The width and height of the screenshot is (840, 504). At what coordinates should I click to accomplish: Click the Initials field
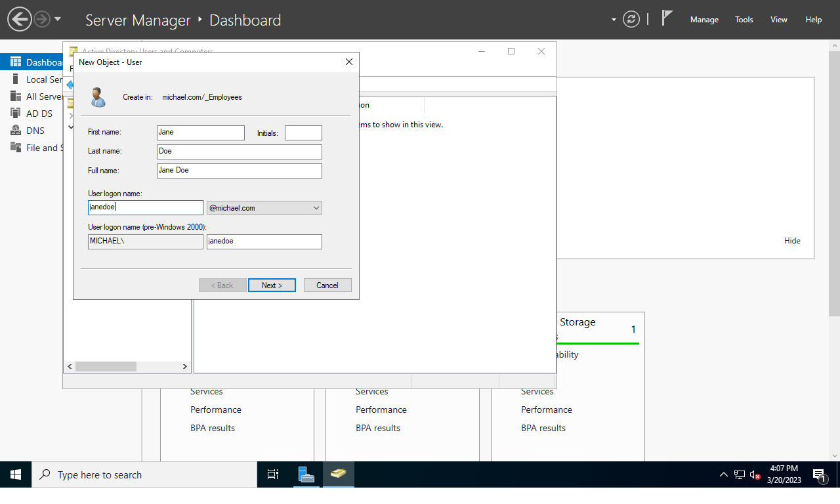[303, 133]
